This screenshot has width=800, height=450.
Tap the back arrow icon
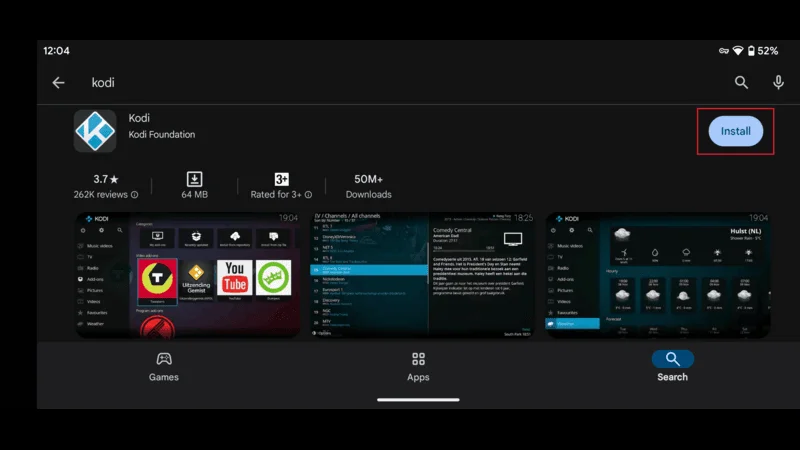click(58, 83)
